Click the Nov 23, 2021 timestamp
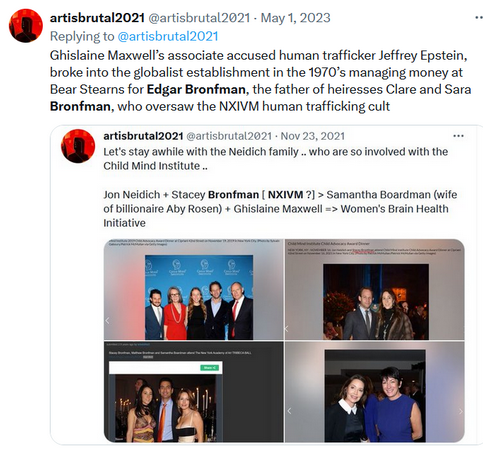The height and width of the screenshot is (454, 483). [x=313, y=136]
